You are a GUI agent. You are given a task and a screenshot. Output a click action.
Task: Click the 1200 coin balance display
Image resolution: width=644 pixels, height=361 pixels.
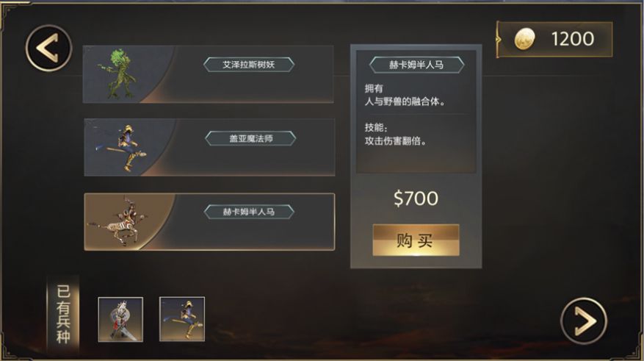coord(554,40)
